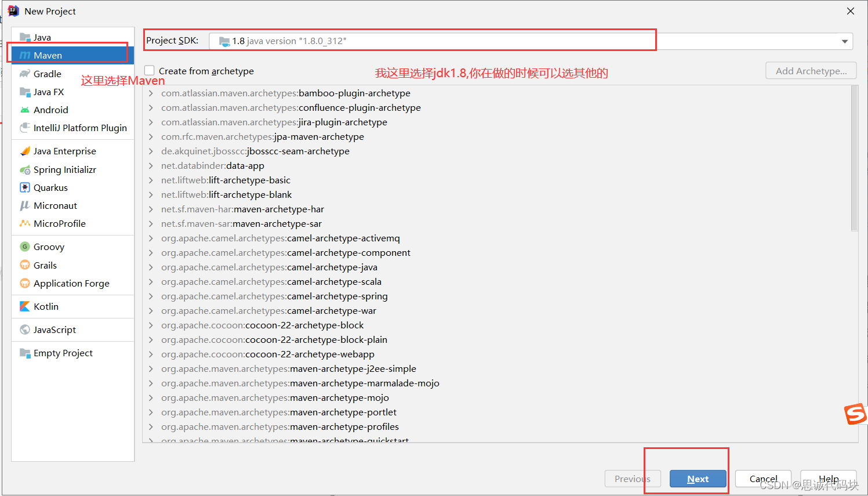Click the Android robot icon

coord(25,110)
